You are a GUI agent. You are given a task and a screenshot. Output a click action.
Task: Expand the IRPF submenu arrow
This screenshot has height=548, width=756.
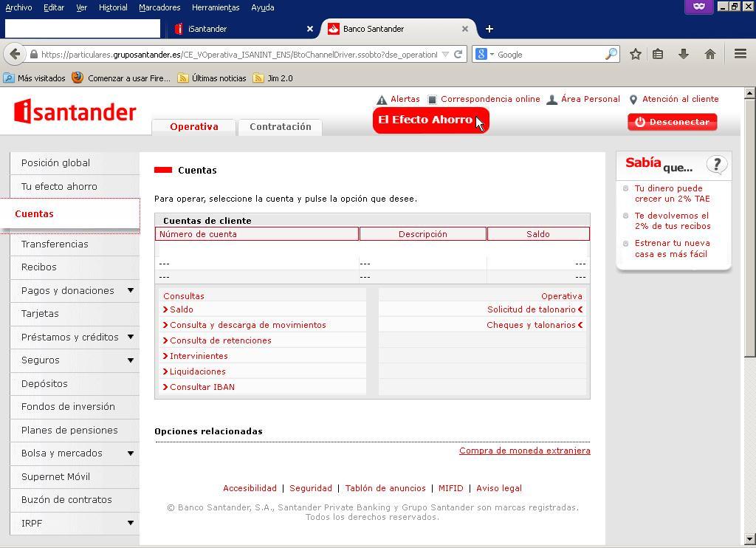pyautogui.click(x=130, y=523)
